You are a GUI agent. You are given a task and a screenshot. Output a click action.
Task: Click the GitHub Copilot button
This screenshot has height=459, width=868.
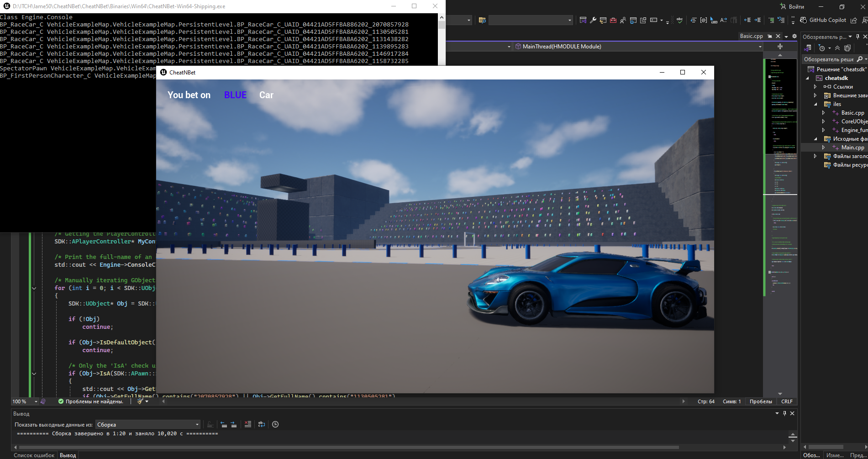[x=823, y=20]
